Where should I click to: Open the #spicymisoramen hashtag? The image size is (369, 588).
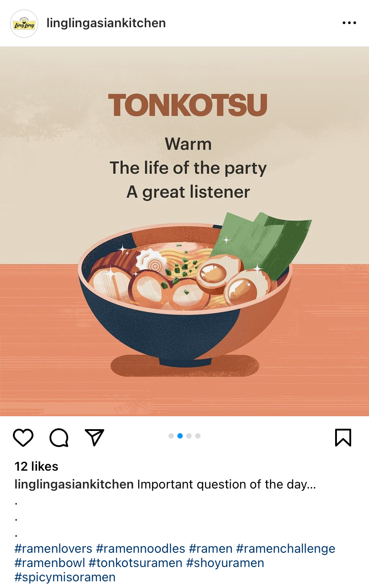(x=65, y=577)
